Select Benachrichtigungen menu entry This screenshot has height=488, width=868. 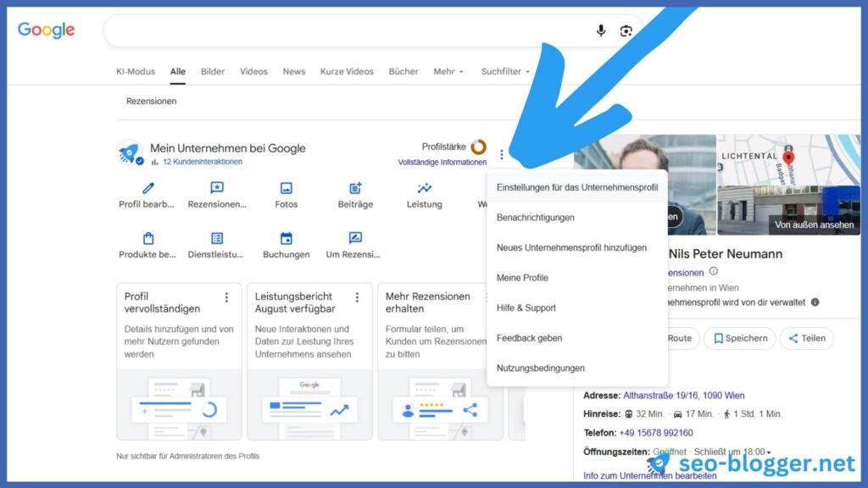[x=577, y=218]
